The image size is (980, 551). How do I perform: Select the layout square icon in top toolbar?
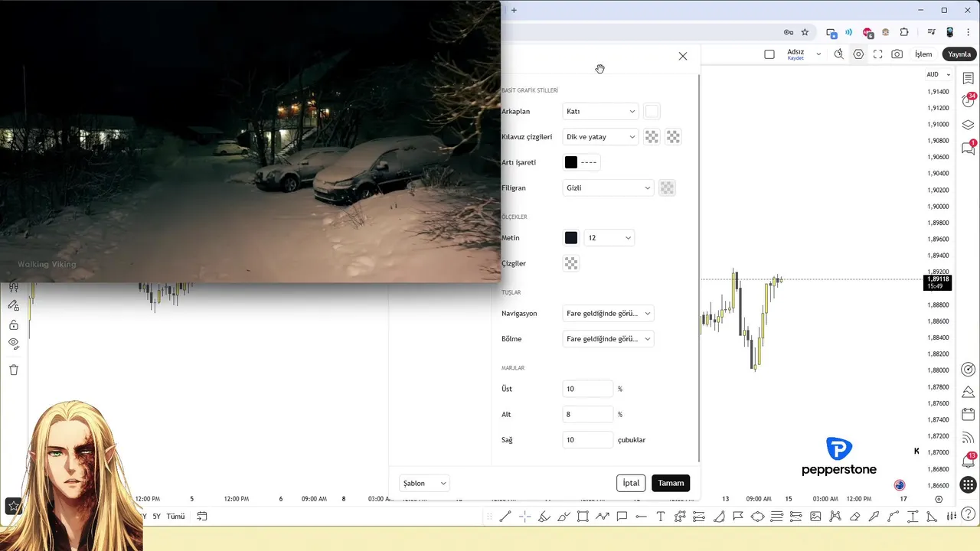tap(769, 54)
